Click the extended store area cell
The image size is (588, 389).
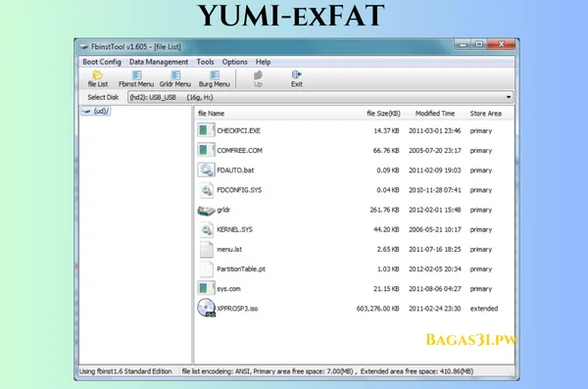[484, 309]
